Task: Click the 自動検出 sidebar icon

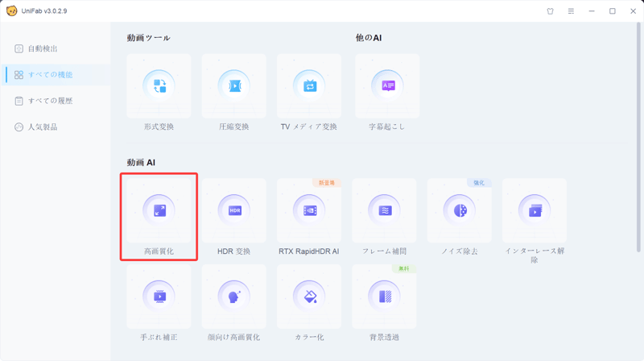Action: 19,48
